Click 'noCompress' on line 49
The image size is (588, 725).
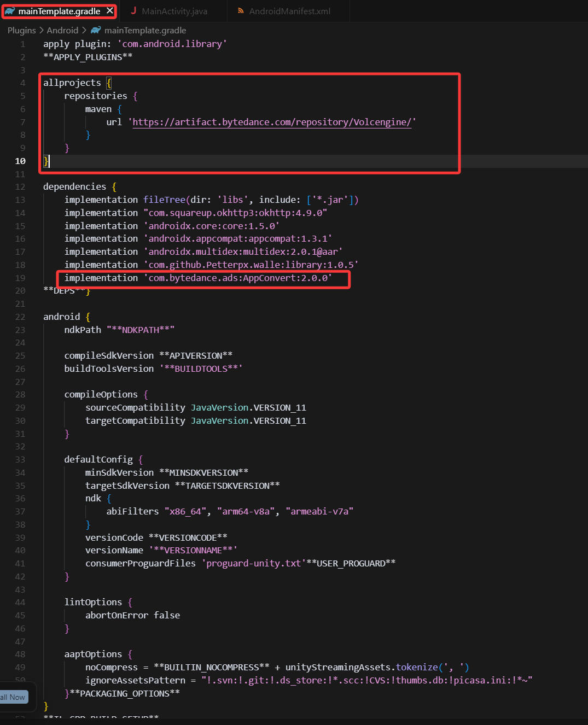(112, 667)
